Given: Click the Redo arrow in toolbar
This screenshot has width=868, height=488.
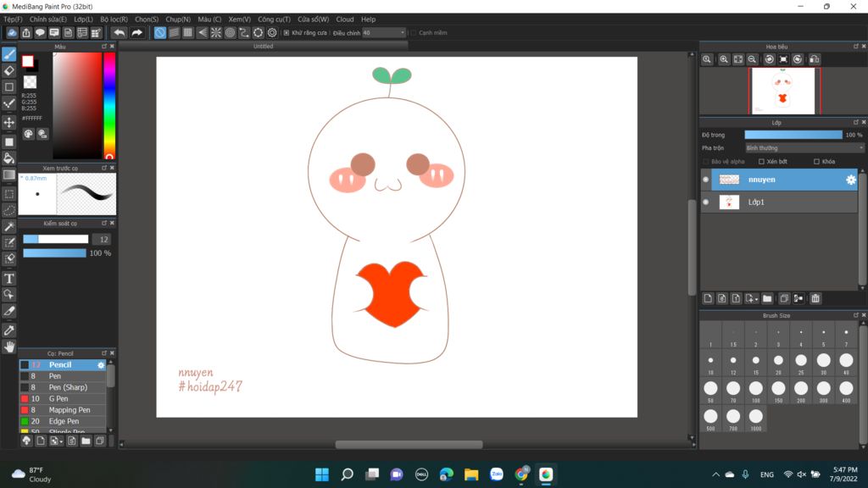Looking at the screenshot, I should 136,33.
